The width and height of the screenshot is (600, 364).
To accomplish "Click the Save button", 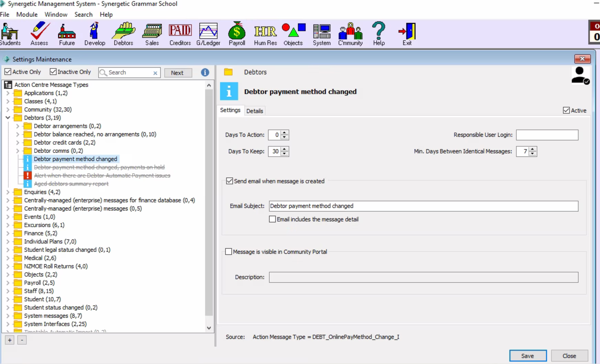I will [x=528, y=356].
